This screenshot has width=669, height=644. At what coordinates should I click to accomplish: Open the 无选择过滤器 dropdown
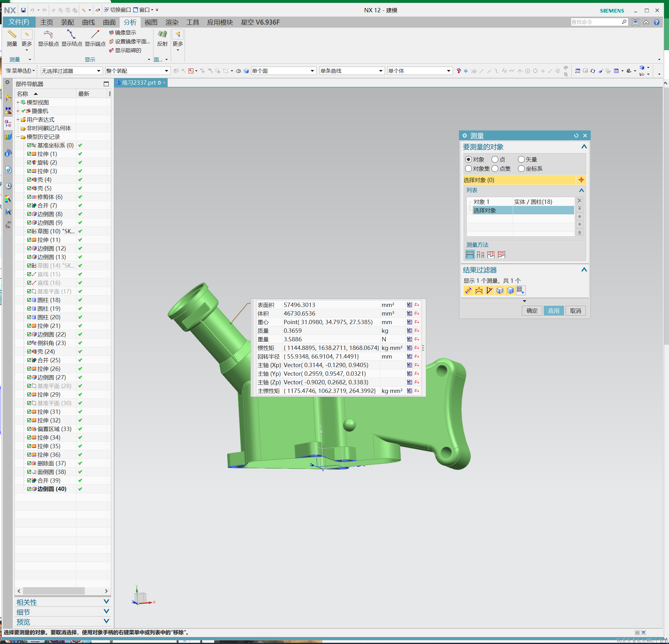pyautogui.click(x=71, y=71)
